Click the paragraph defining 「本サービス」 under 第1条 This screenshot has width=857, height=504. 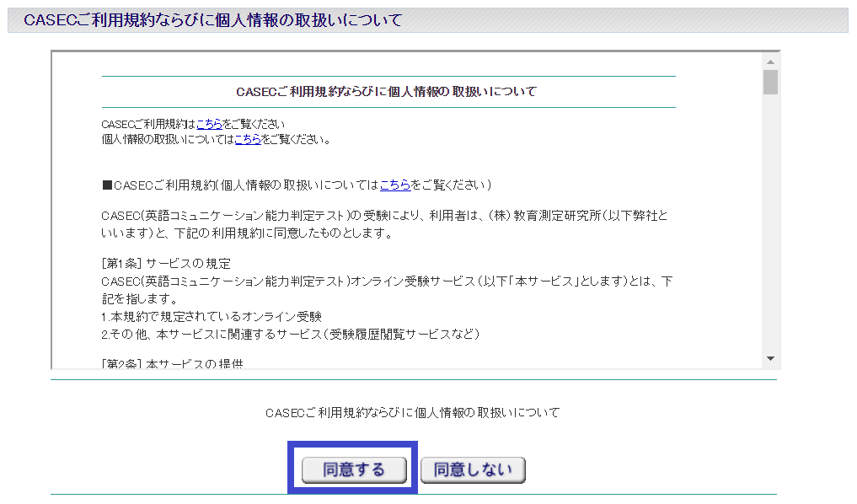click(x=385, y=289)
